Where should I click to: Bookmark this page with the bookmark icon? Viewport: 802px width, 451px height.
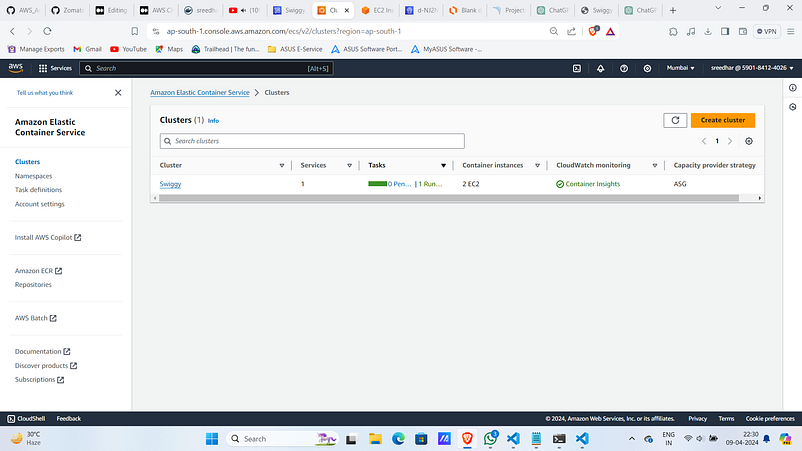135,31
